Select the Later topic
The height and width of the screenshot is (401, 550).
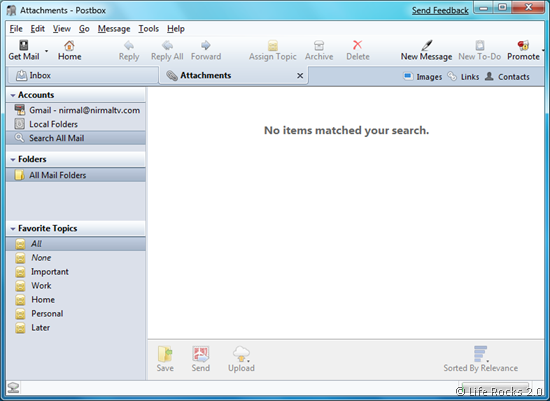pos(76,328)
